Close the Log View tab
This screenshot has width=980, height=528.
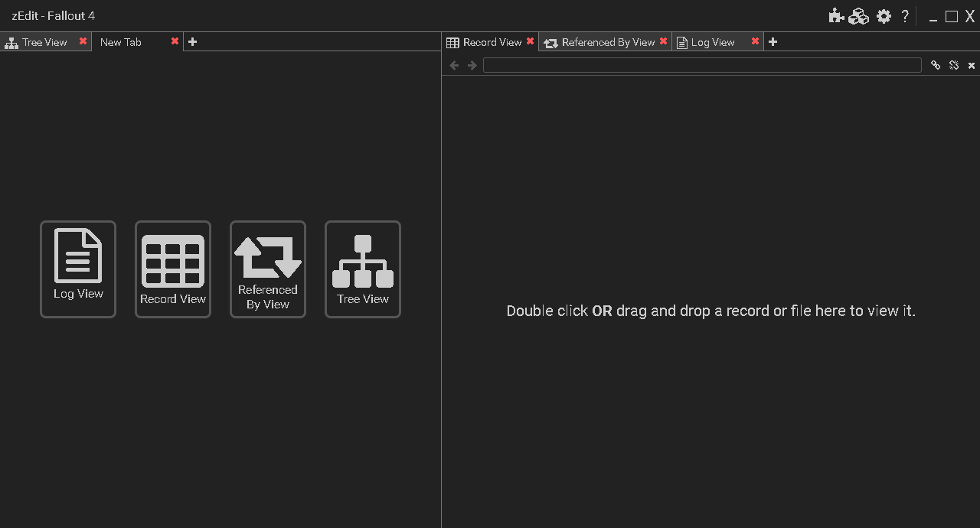point(756,41)
